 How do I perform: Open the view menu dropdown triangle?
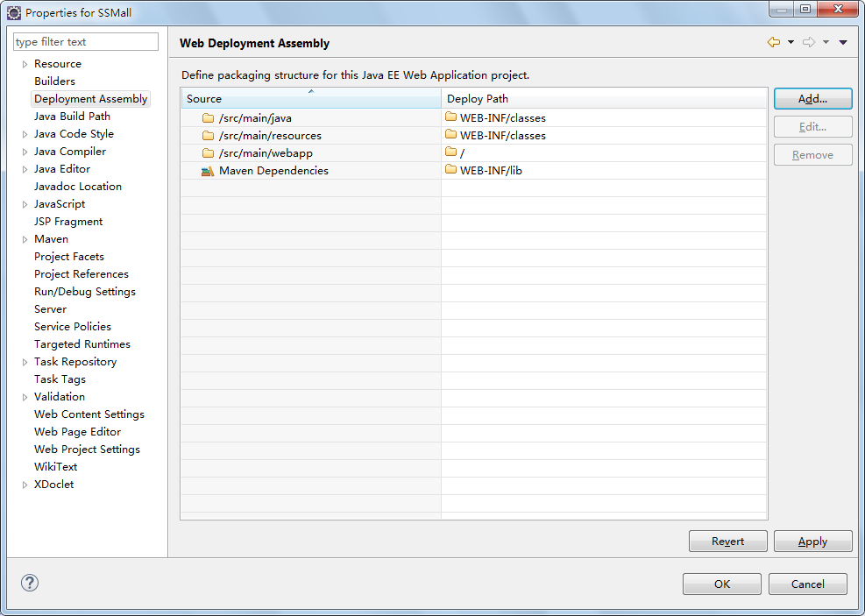point(843,42)
